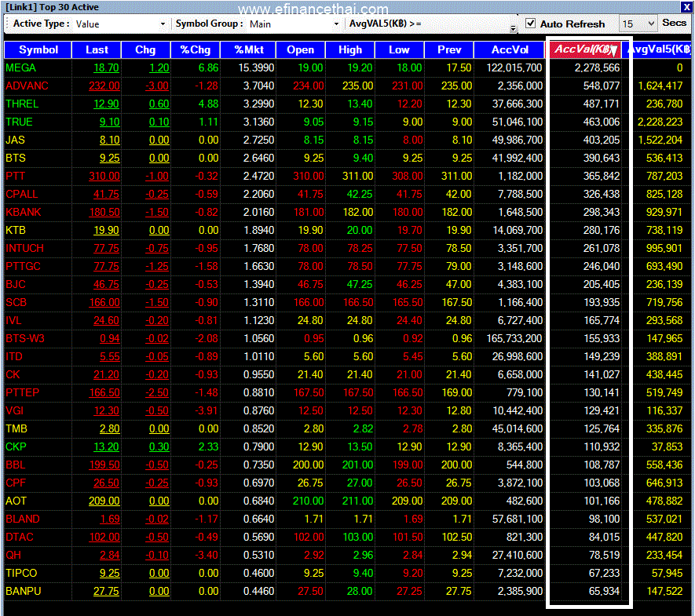Viewport: 695px width, 616px height.
Task: Select the THREL symbol
Action: [22, 104]
